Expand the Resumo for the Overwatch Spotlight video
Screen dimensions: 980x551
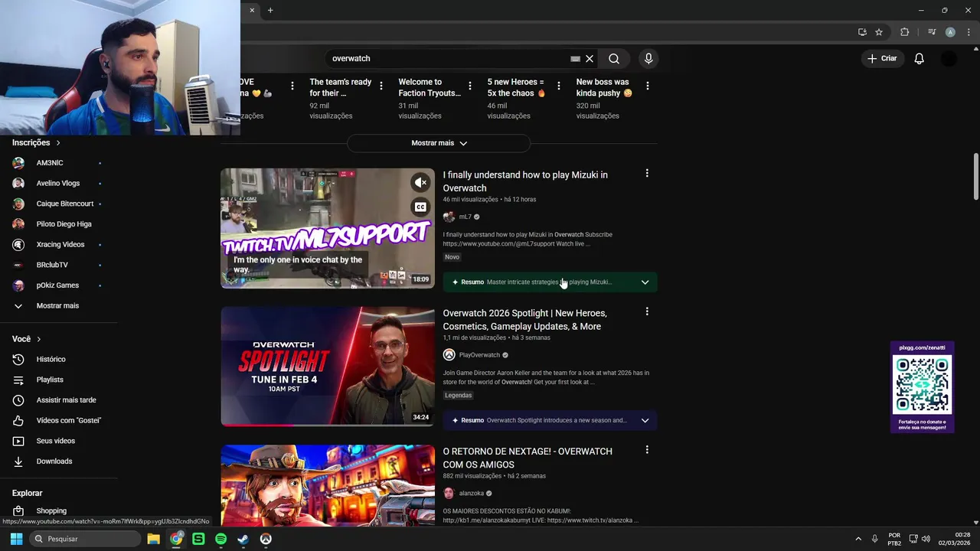pyautogui.click(x=645, y=420)
